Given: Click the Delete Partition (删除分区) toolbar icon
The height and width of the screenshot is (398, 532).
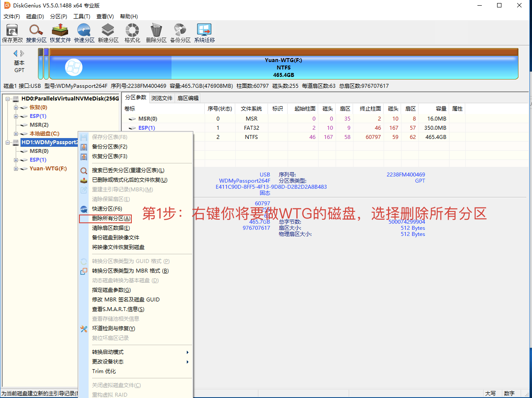Looking at the screenshot, I should tap(156, 33).
